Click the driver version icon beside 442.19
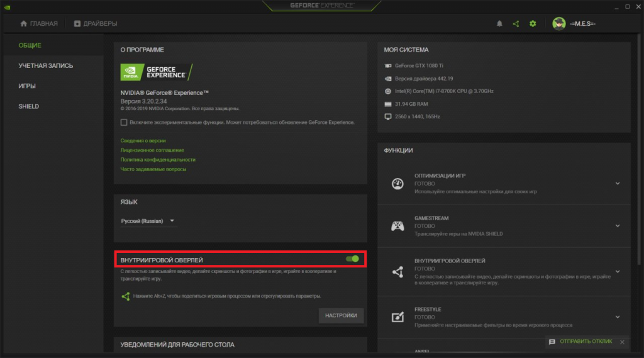The height and width of the screenshot is (358, 644). click(387, 79)
